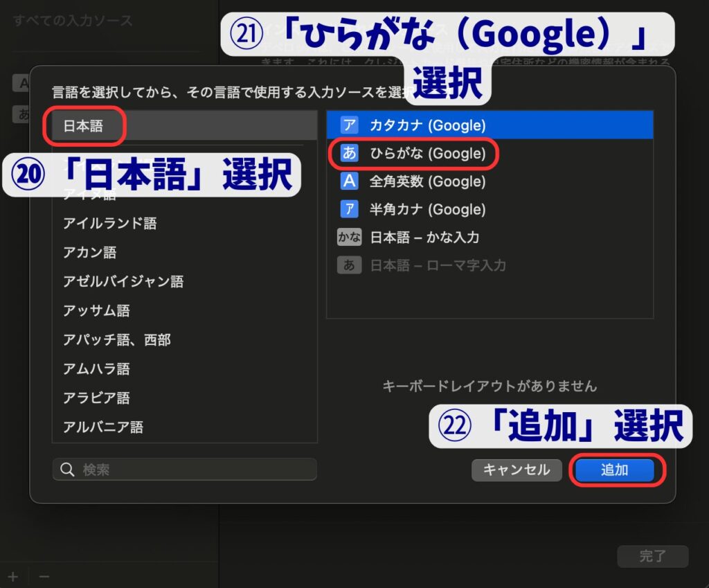The width and height of the screenshot is (709, 588).
Task: Select アイルランド語 in the language list
Action: (184, 223)
